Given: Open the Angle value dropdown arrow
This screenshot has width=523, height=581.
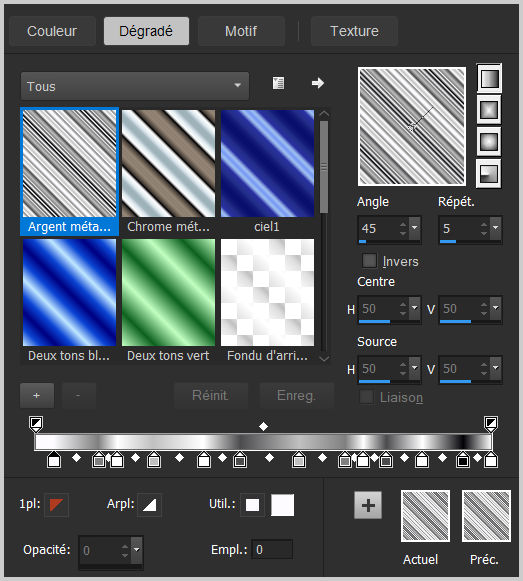Looking at the screenshot, I should (x=415, y=227).
